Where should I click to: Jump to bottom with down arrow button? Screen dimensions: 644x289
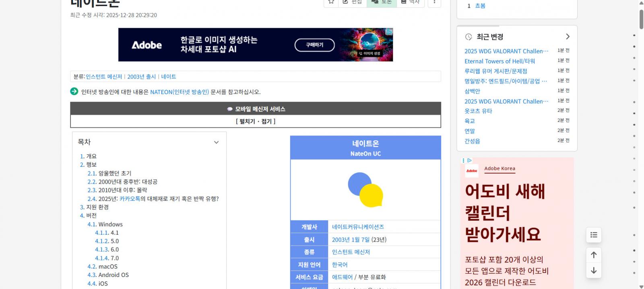coord(594,271)
